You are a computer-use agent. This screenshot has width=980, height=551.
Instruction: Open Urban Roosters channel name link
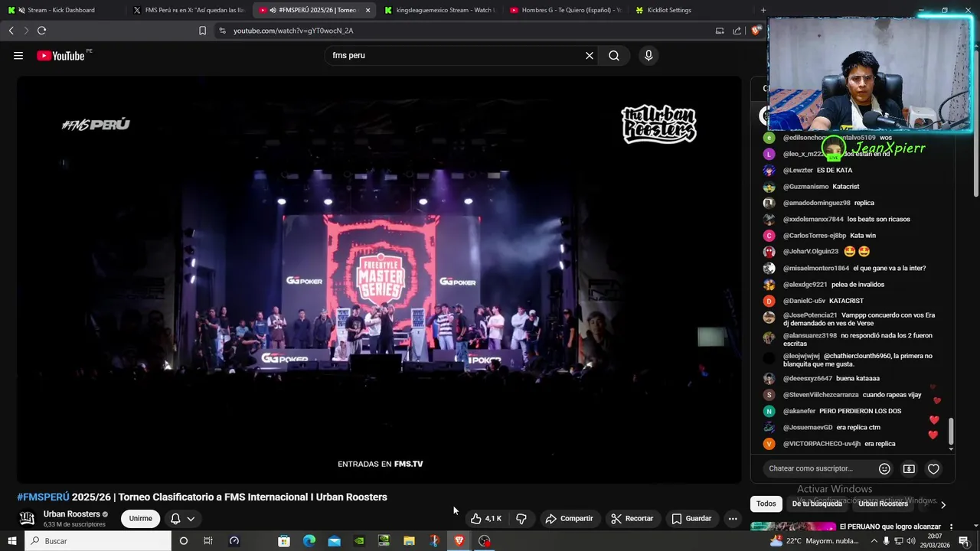click(x=72, y=514)
